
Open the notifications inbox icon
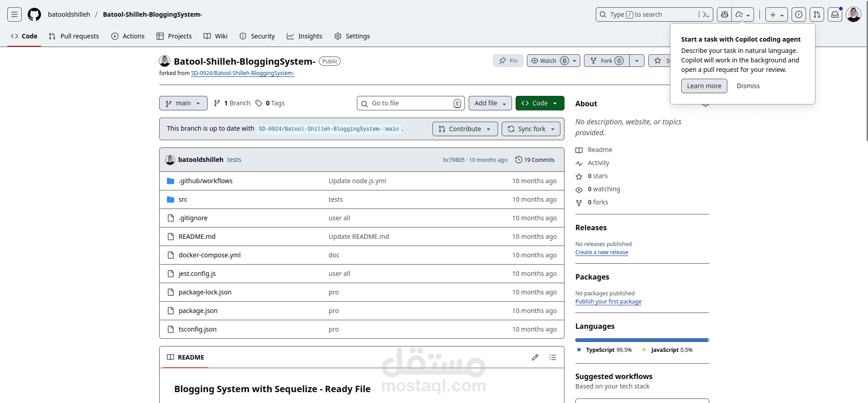click(x=835, y=14)
